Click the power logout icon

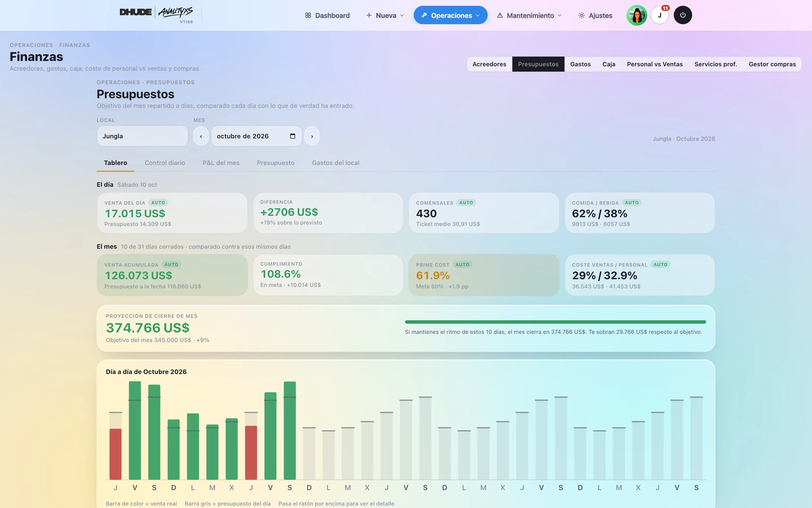click(682, 15)
